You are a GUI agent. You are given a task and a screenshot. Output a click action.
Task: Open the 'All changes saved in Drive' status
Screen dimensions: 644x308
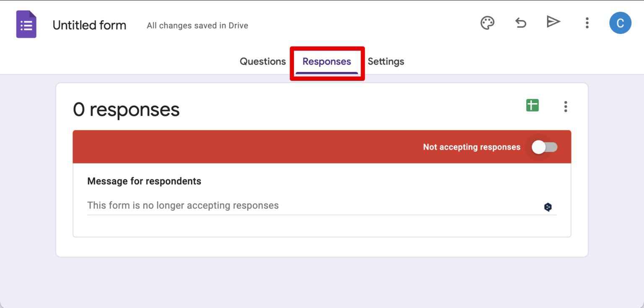tap(197, 26)
